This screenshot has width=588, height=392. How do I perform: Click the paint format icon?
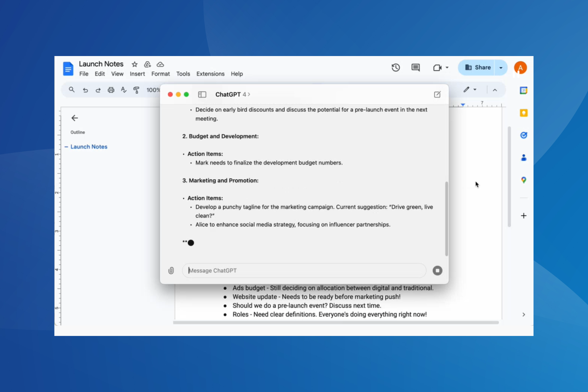[136, 90]
